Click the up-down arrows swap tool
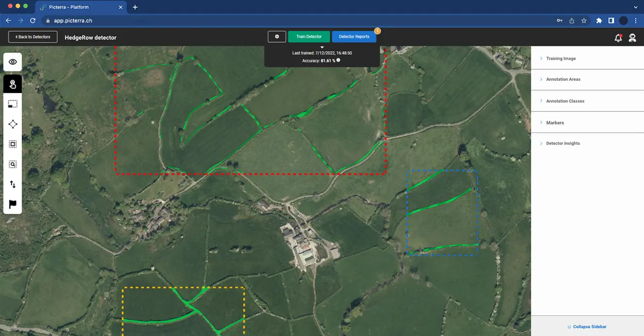Screen dimensions: 644x336 (13, 184)
